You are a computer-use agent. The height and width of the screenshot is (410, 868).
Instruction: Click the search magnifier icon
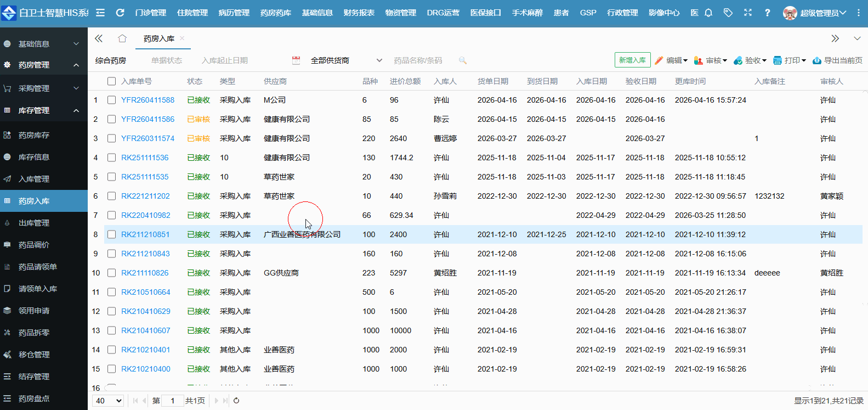tap(463, 60)
